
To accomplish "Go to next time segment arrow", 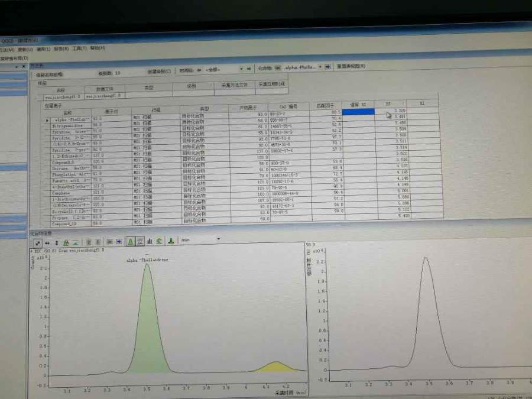I will 249,69.
